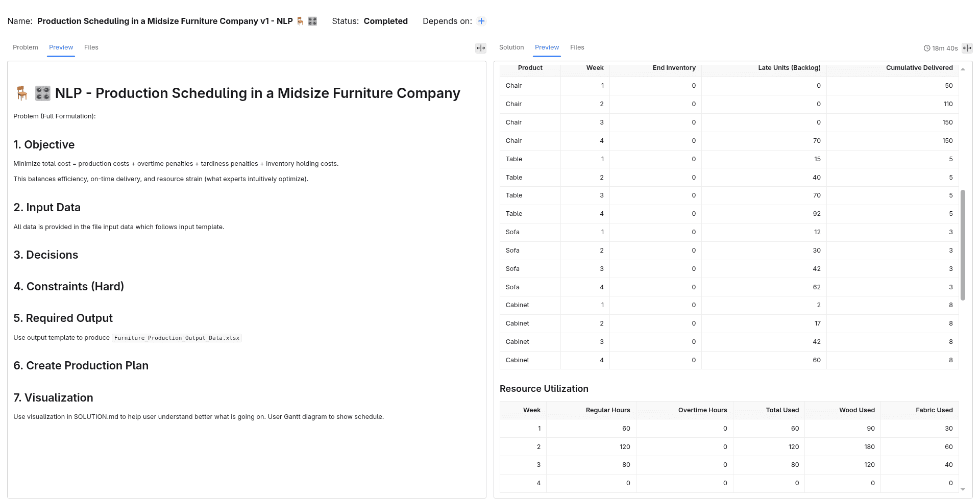Click the Completed status label
Viewport: 980px width, 499px height.
[386, 21]
